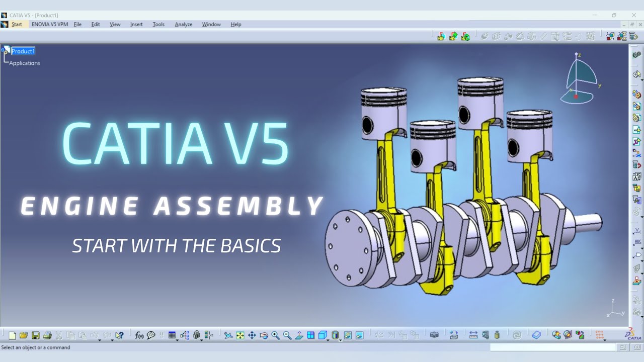
Task: Open the Tools menu
Action: tap(158, 24)
